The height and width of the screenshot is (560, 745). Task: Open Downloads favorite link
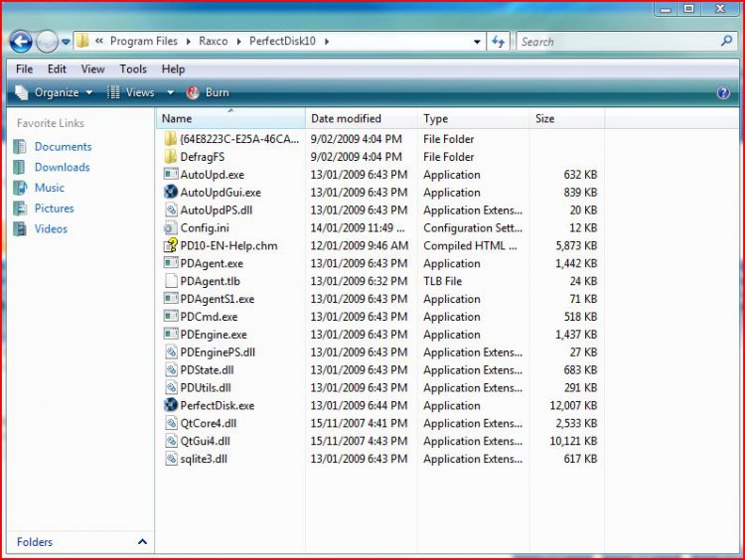[62, 167]
